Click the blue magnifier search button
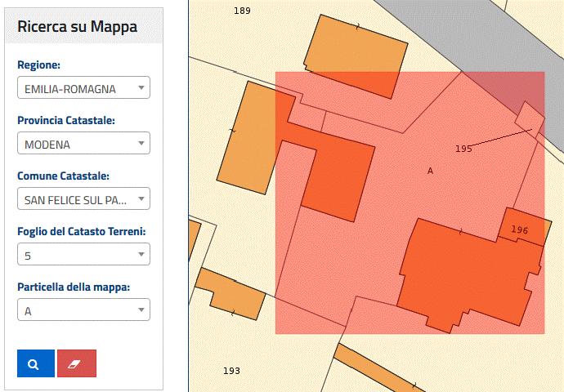This screenshot has width=564, height=392. [35, 363]
